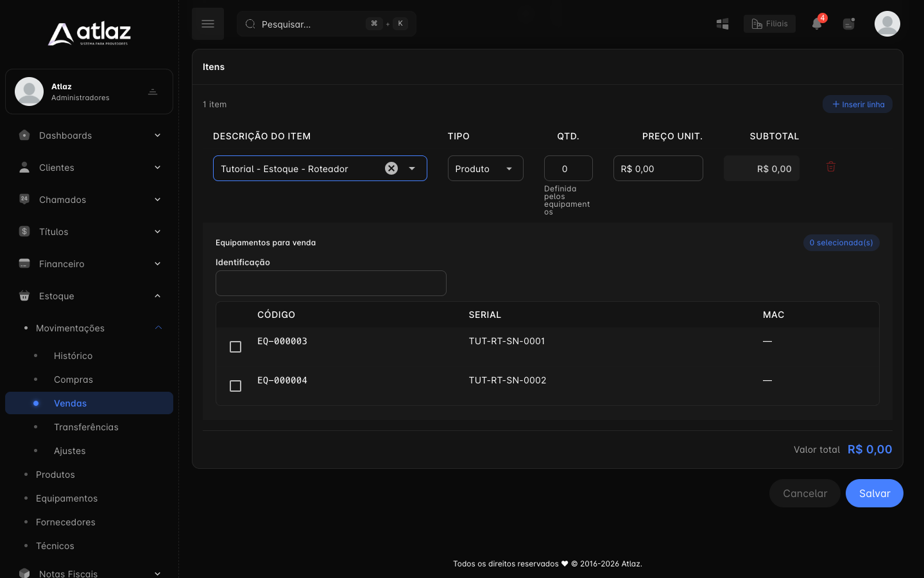Screen dimensions: 924x578
Task: Expand the Clientes menu
Action: (x=157, y=167)
